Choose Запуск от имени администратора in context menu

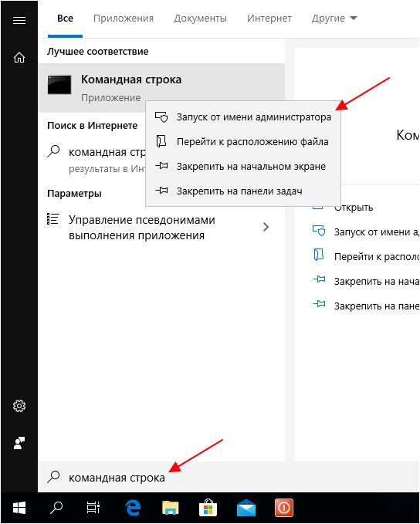pyautogui.click(x=243, y=117)
